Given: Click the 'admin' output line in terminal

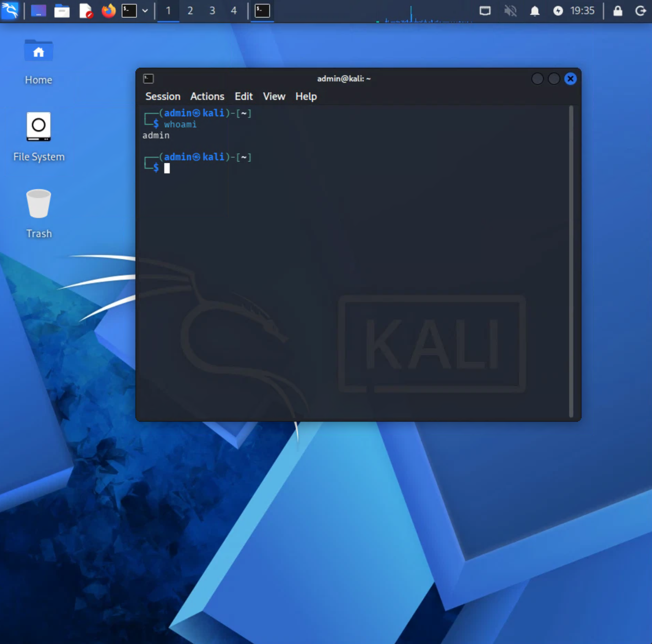Looking at the screenshot, I should click(156, 135).
